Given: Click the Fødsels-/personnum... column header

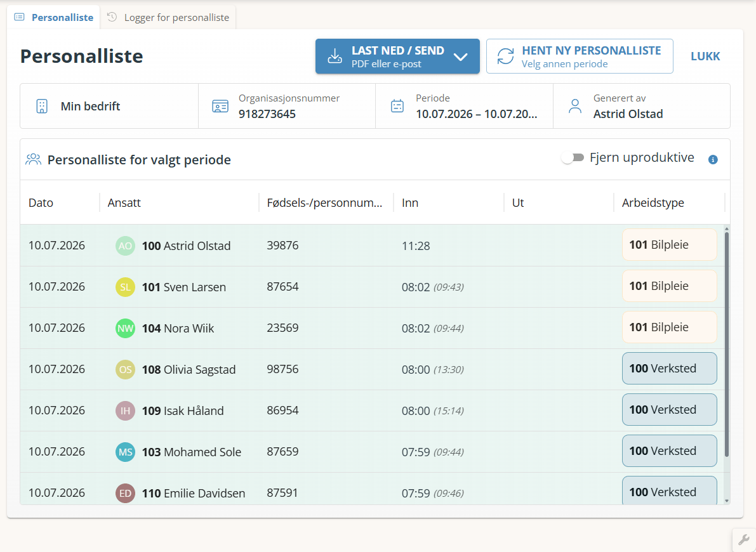Looking at the screenshot, I should tap(324, 203).
